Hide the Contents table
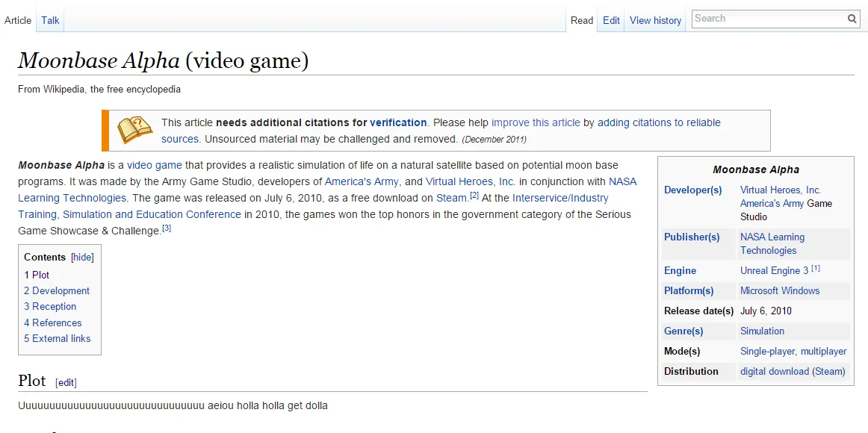Screen dimensions: 868x433 82,257
